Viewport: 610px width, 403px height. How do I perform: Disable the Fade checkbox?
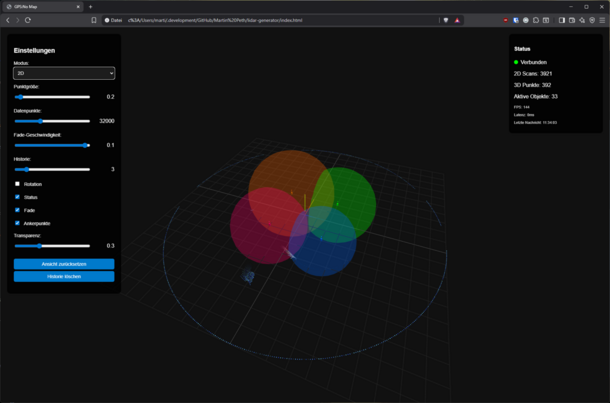[x=17, y=210]
